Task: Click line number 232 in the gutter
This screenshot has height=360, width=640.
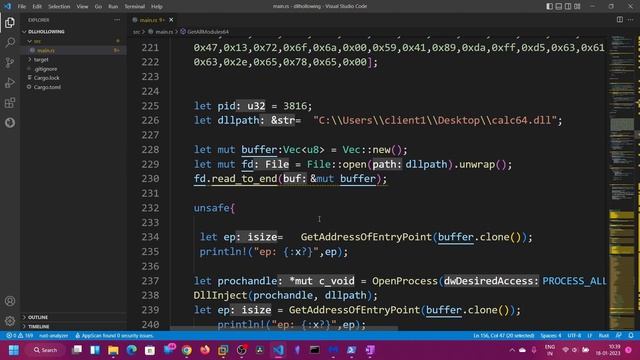Action: (x=150, y=208)
